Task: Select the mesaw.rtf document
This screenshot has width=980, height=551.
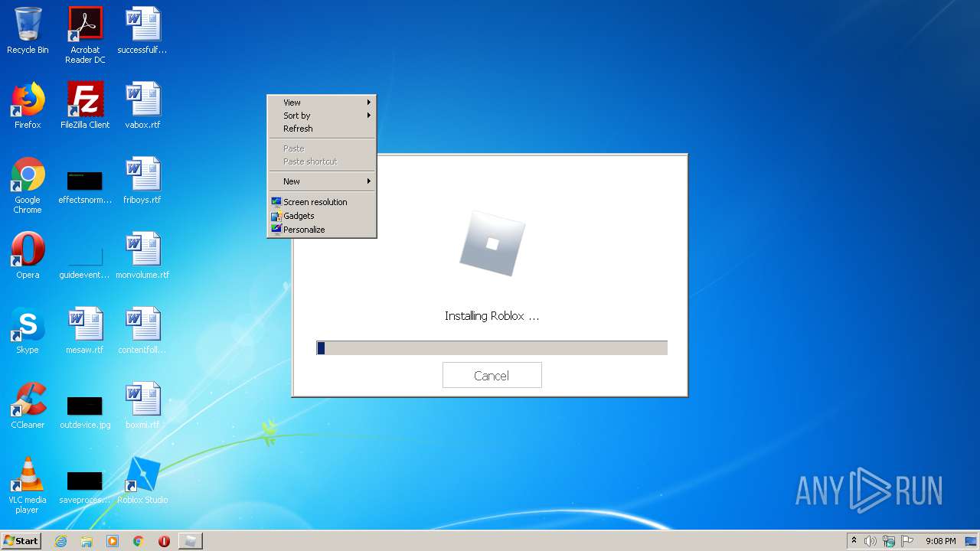Action: tap(85, 331)
